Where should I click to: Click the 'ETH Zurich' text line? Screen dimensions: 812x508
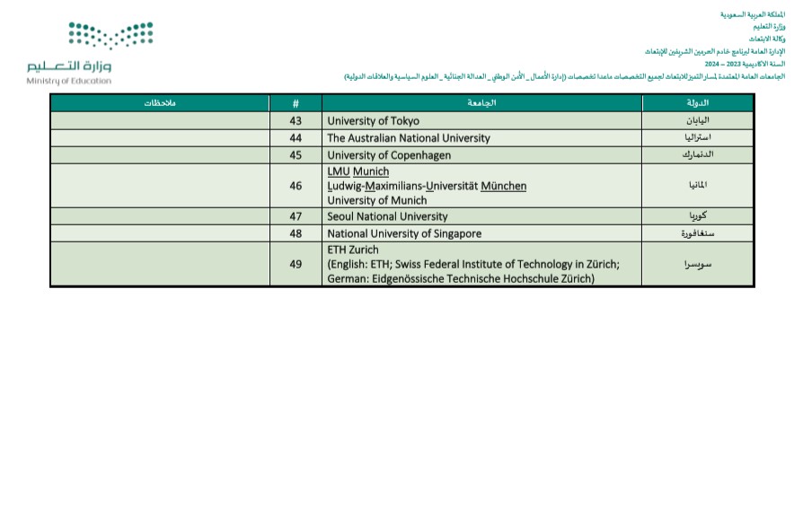353,250
